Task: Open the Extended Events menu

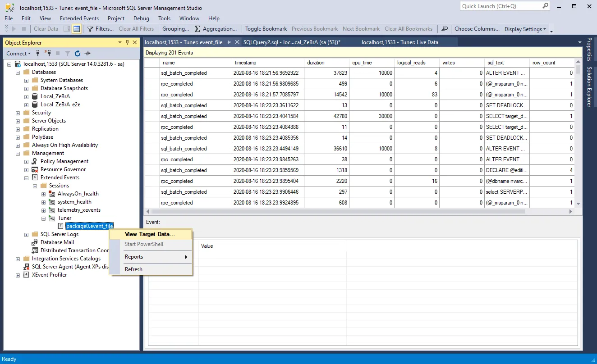Action: point(79,18)
